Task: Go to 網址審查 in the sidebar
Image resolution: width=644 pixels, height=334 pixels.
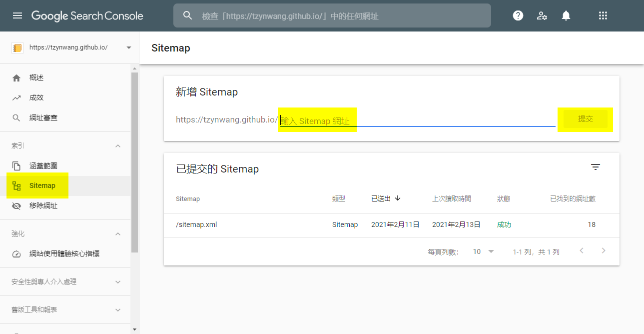Action: (x=65, y=118)
